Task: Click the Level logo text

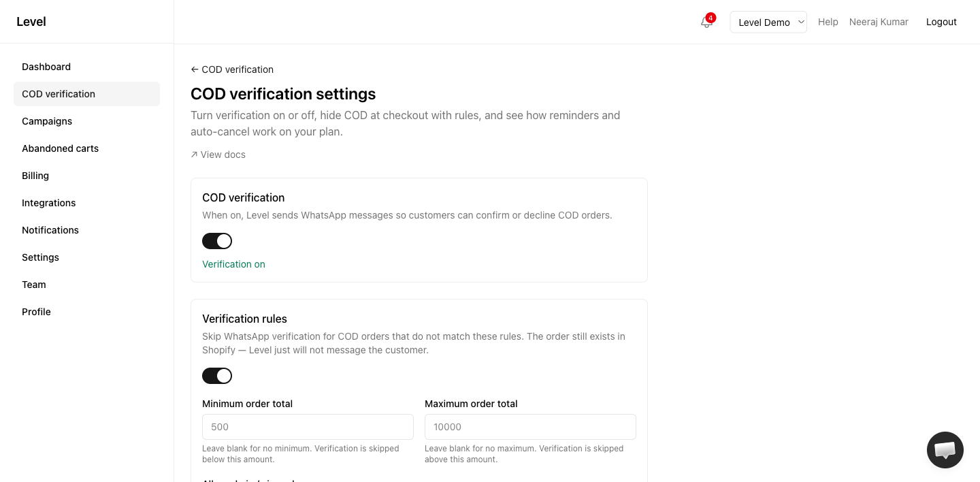Action: (31, 22)
